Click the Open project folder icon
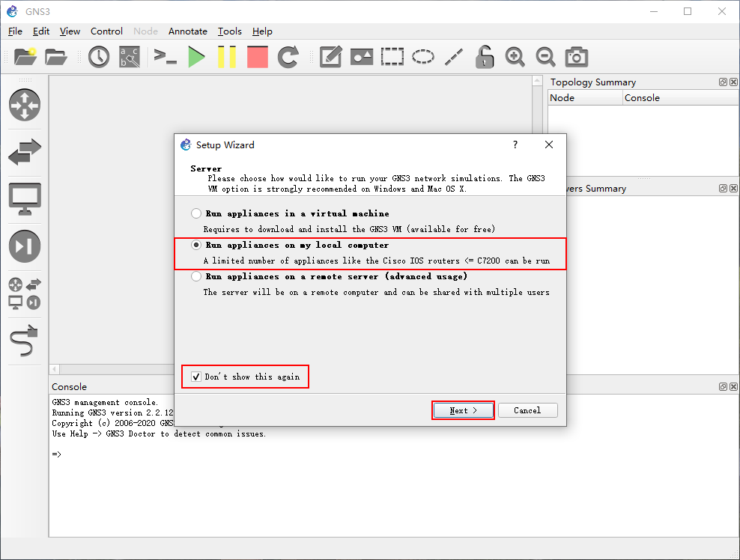 [55, 57]
